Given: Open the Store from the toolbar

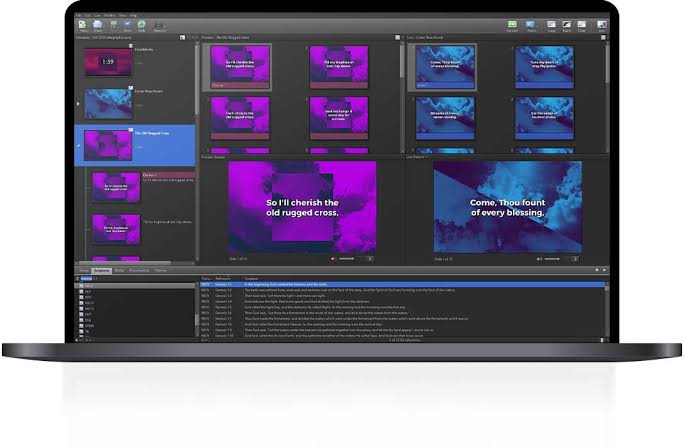Looking at the screenshot, I should (x=125, y=25).
